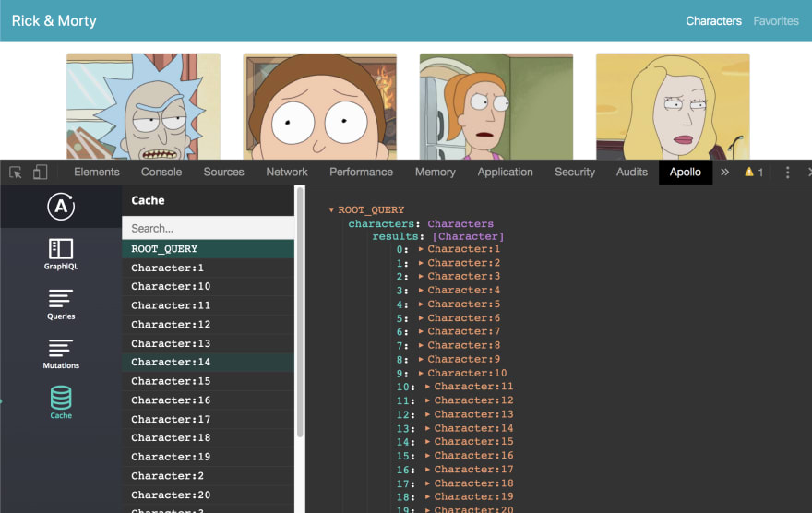
Task: Click the Character:4 entry in results
Action: tap(463, 291)
